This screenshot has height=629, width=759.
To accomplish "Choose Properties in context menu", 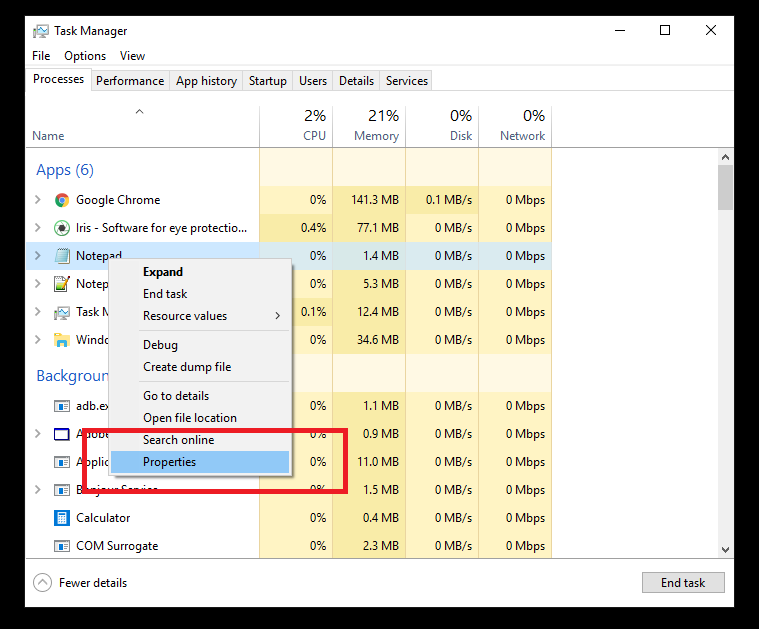I will tap(200, 462).
